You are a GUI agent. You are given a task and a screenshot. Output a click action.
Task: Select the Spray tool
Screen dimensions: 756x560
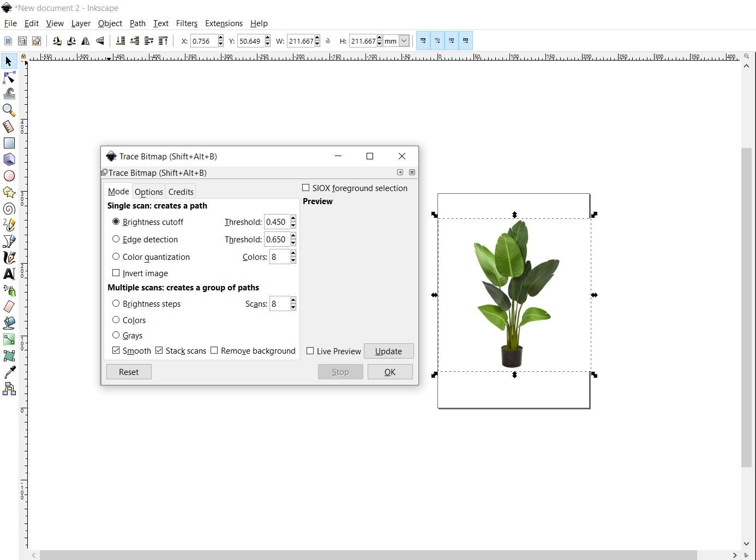coord(9,290)
